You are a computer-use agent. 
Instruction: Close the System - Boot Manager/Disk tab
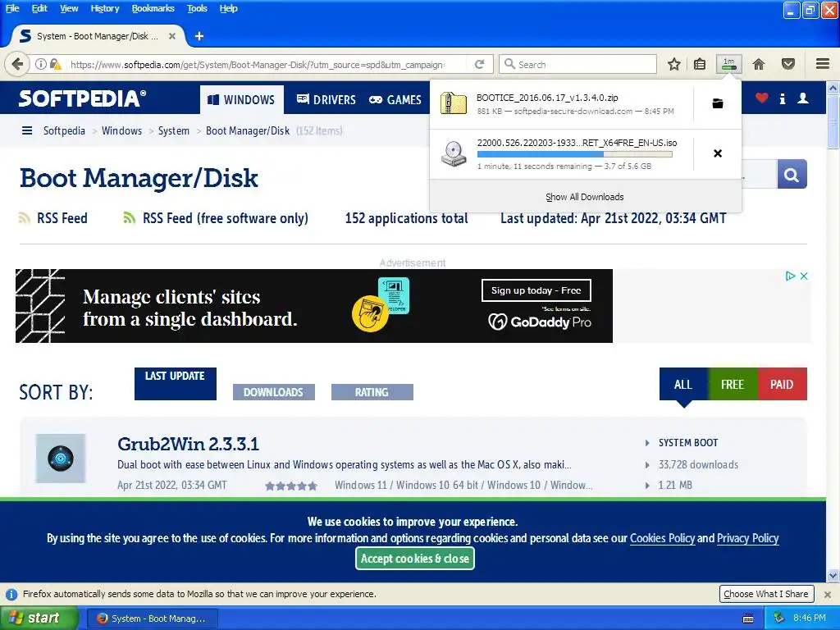coord(172,36)
